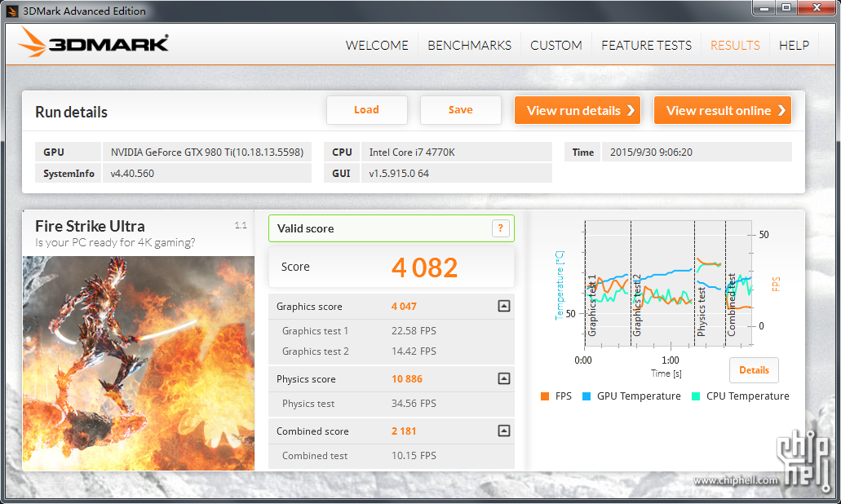Viewport: 841px width, 504px height.
Task: Click the overall score 4 082
Action: click(x=424, y=267)
